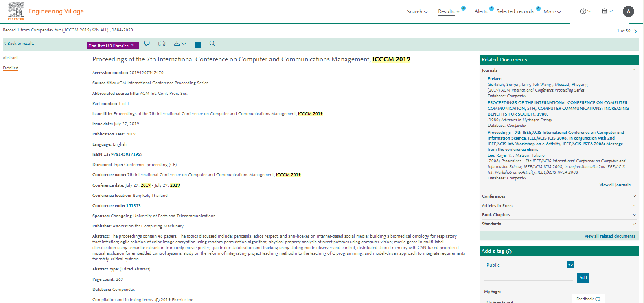
Task: Click Accession number 20194207542470
Action: pos(128,73)
